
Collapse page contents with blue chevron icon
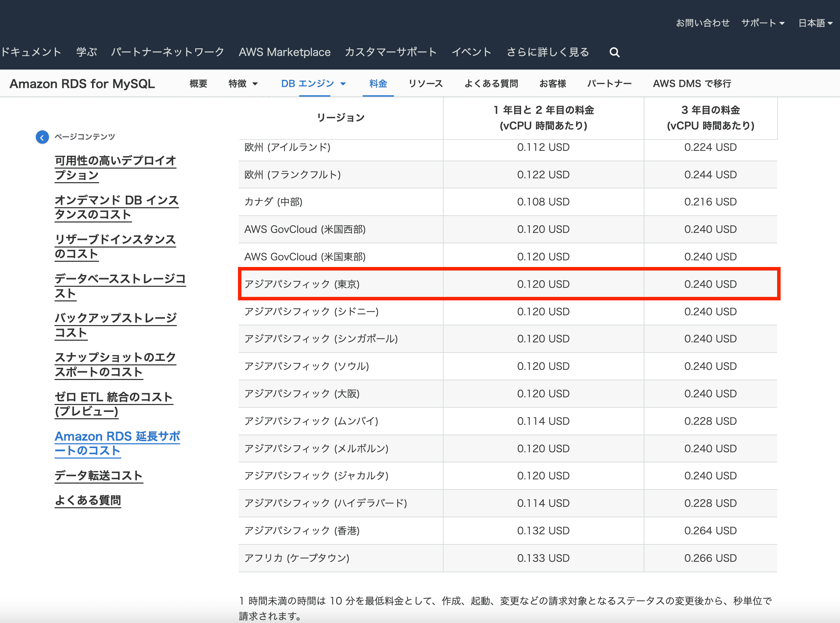42,137
